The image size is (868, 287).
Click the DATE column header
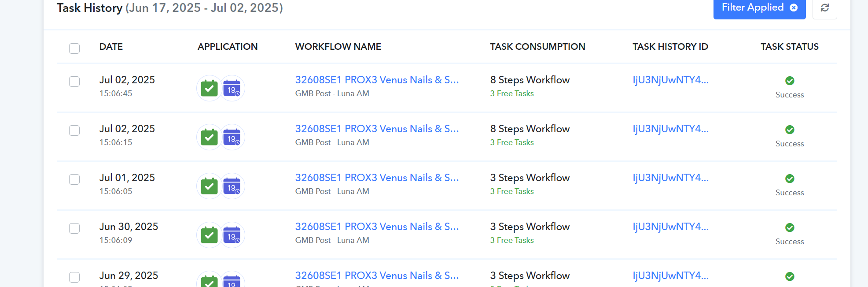111,47
